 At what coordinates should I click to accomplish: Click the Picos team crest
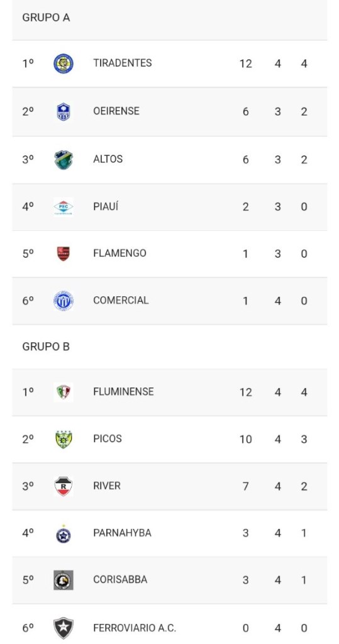click(x=64, y=439)
